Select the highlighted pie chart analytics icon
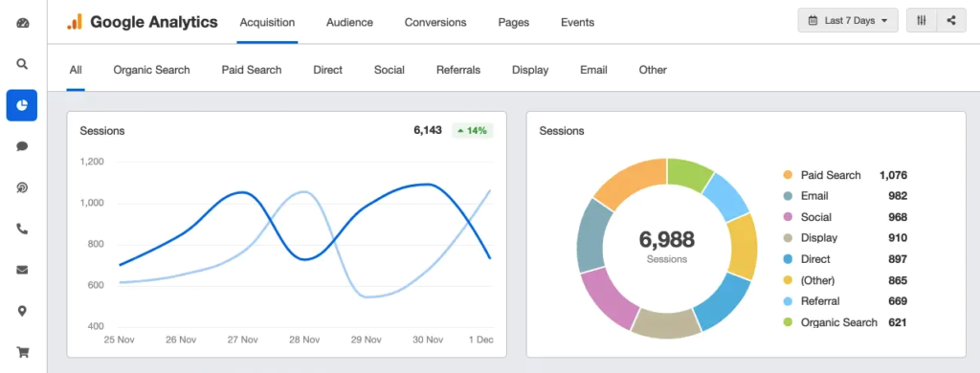The image size is (980, 373). click(22, 105)
